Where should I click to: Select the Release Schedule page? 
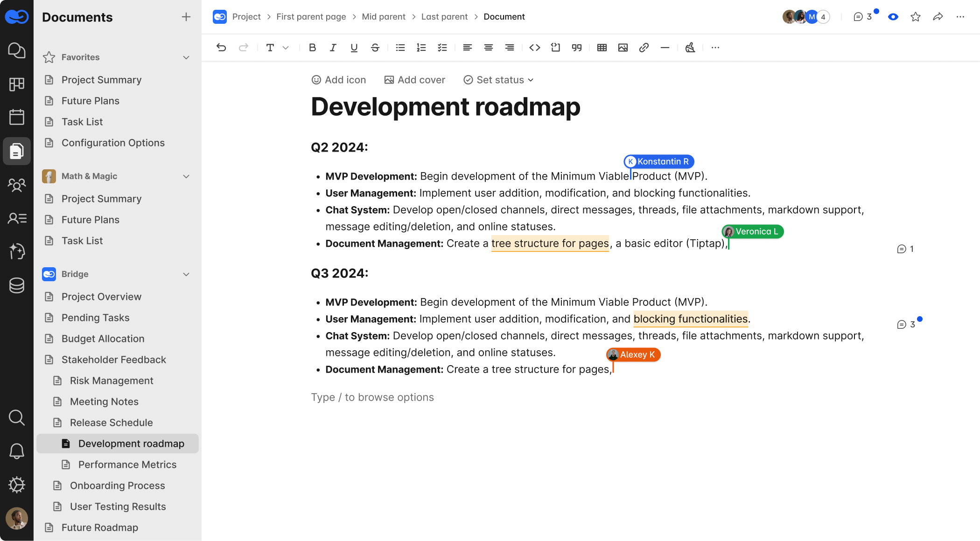(111, 423)
